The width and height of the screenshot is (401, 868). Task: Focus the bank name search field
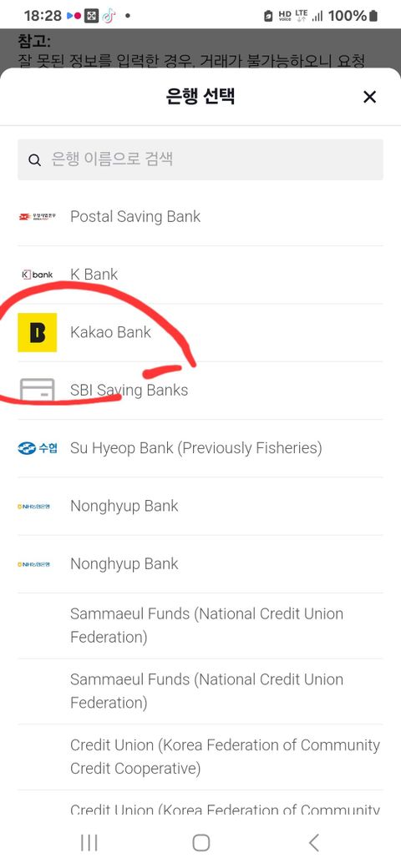200,159
